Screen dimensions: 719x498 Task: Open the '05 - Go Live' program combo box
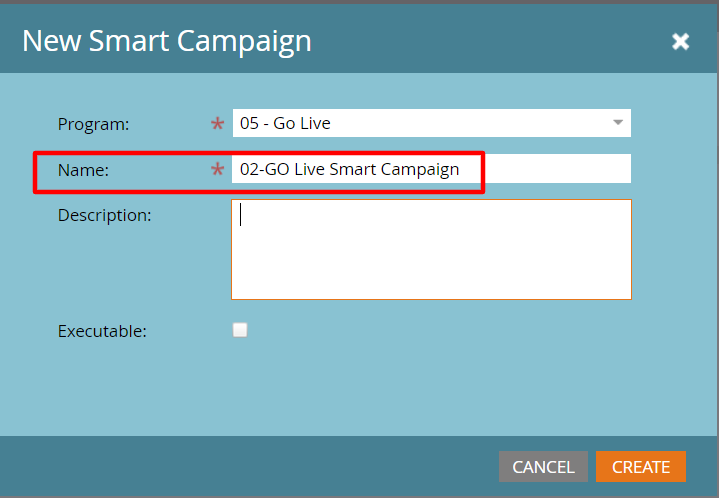pos(431,123)
